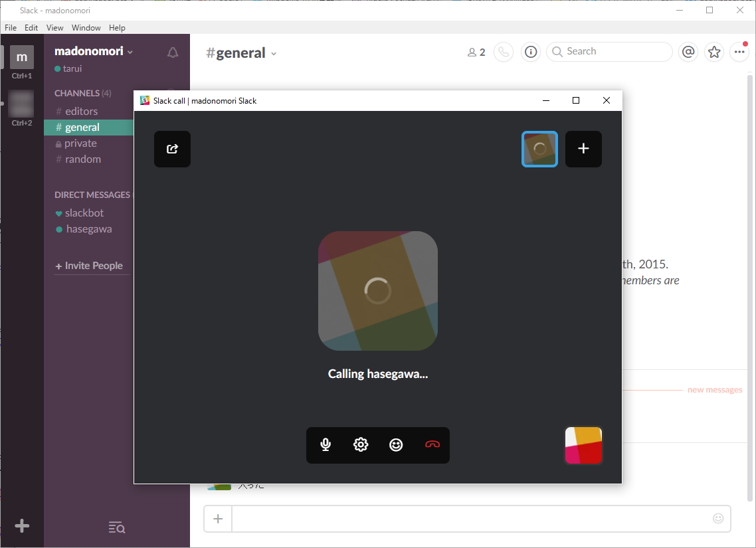Hang up the call with red phone
Screen dimensions: 756x548
tap(432, 445)
